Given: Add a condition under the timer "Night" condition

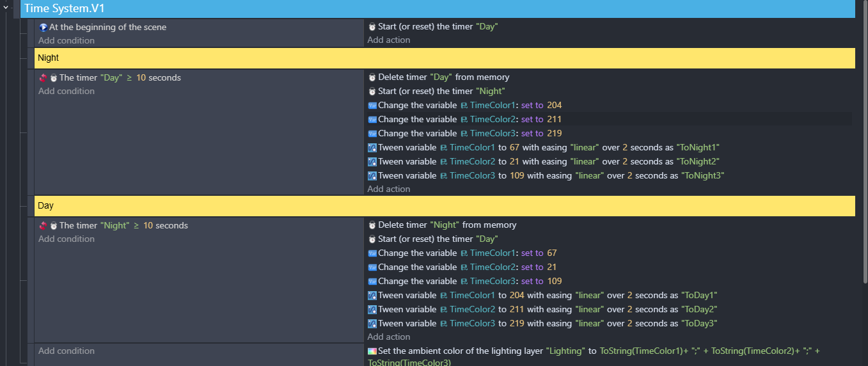Looking at the screenshot, I should 66,239.
